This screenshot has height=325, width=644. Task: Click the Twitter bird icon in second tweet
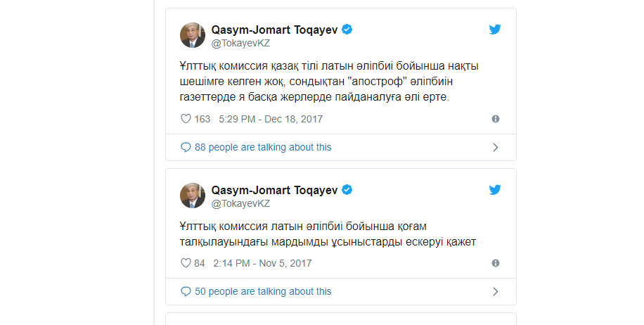click(495, 190)
